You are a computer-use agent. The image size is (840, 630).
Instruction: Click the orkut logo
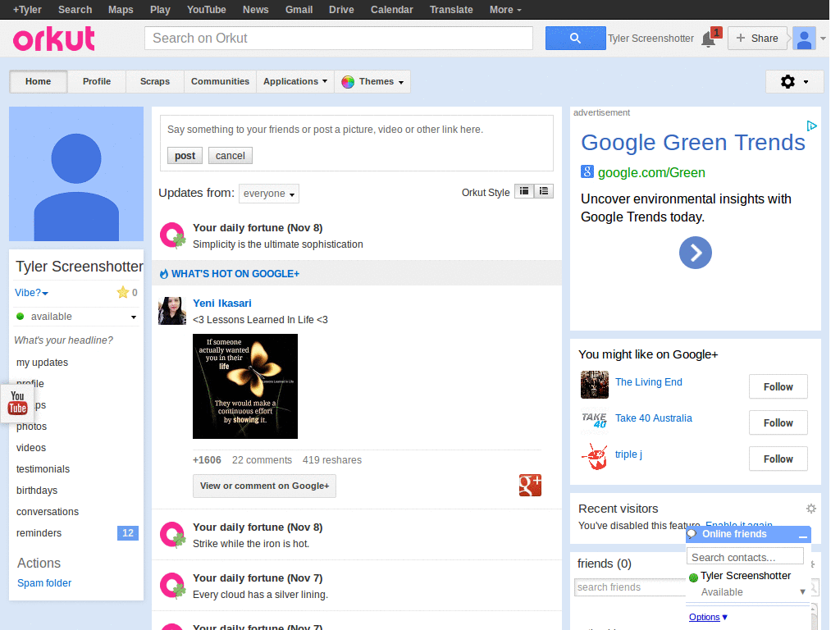(54, 39)
